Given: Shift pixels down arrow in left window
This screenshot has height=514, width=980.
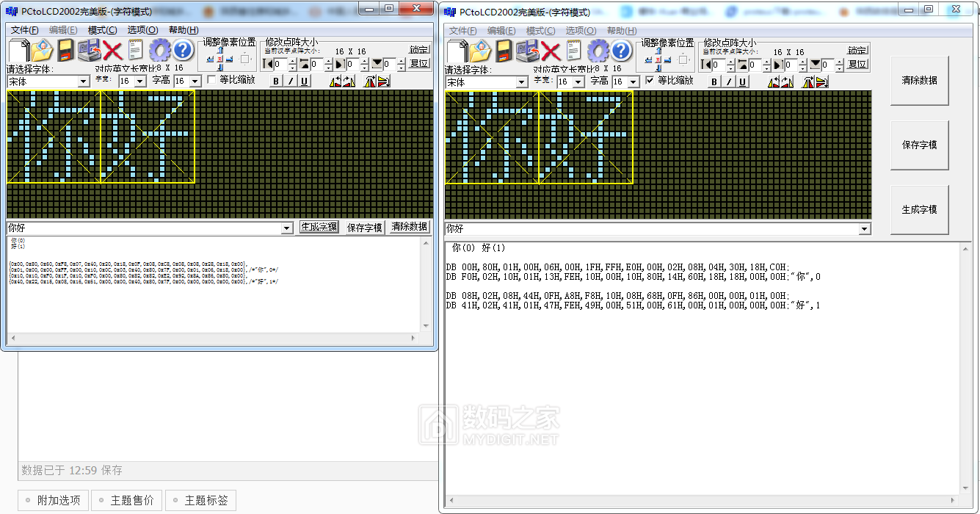Looking at the screenshot, I should [x=219, y=68].
